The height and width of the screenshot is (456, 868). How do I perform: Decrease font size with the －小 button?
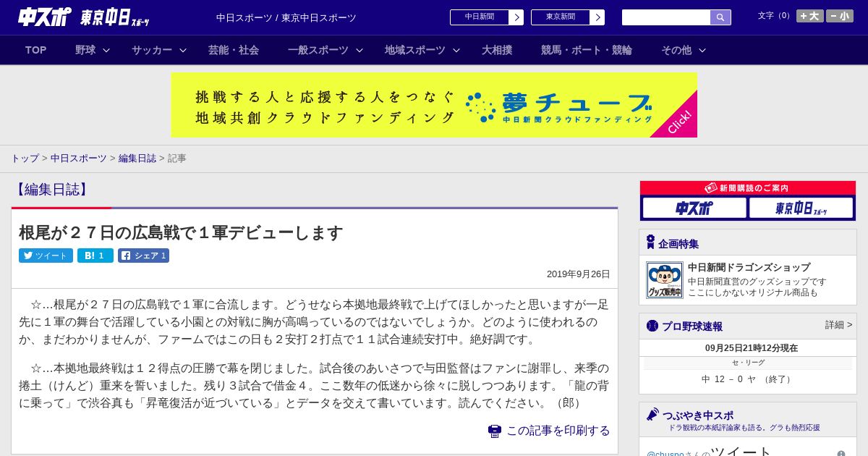pos(840,16)
